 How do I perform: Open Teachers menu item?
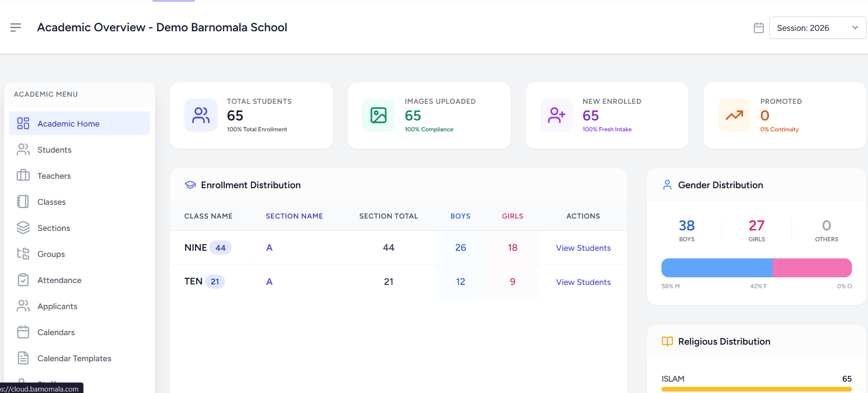pyautogui.click(x=80, y=175)
